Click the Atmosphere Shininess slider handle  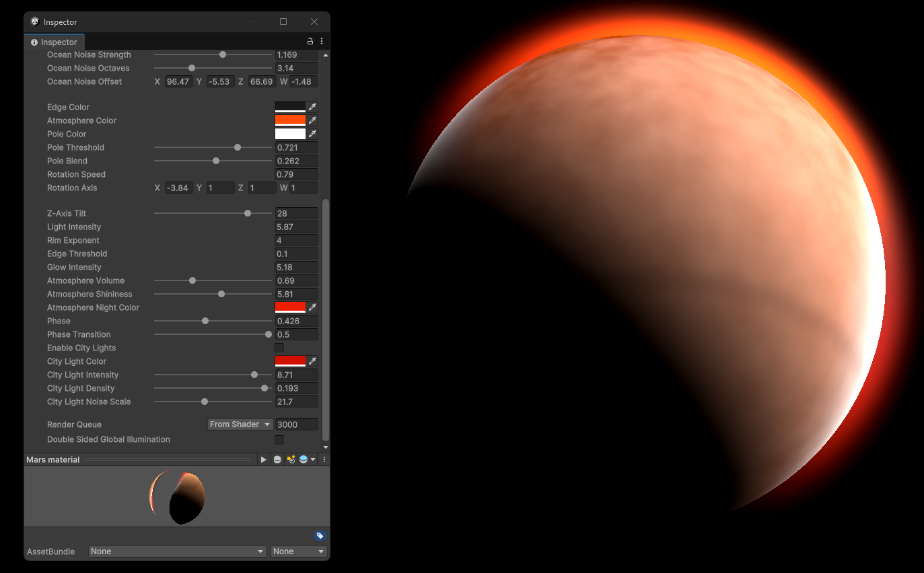click(221, 294)
